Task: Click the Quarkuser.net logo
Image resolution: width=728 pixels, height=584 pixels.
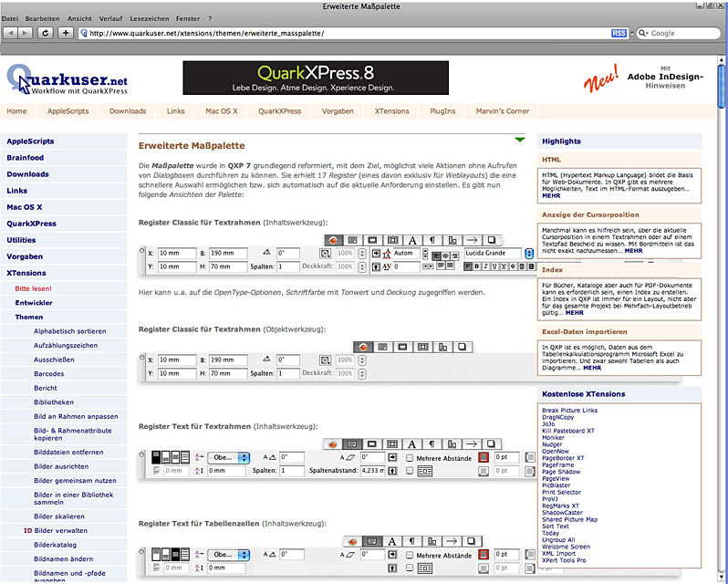Action: coord(66,80)
